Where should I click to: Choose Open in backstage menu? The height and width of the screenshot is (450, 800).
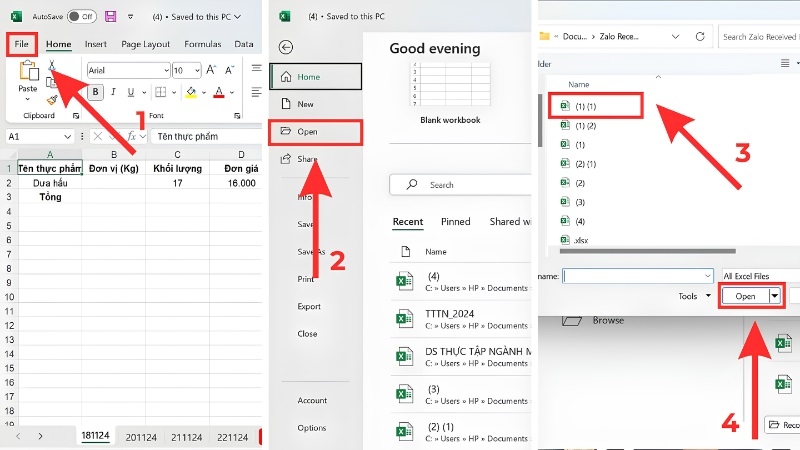tap(316, 132)
